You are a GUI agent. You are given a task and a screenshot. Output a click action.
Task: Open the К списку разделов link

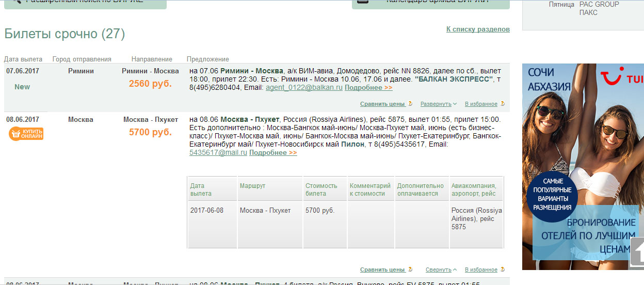click(478, 29)
